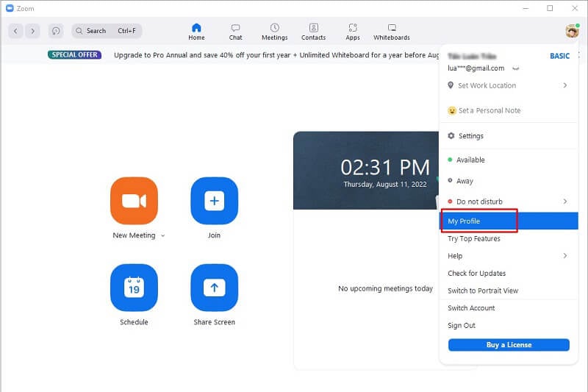Open the Whiteboards tab
The width and height of the screenshot is (588, 392).
[392, 32]
